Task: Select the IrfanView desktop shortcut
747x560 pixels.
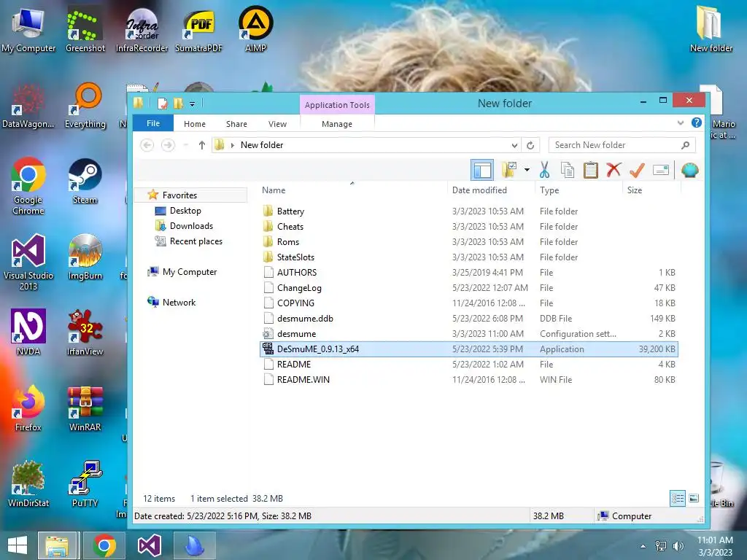Action: pyautogui.click(x=85, y=332)
